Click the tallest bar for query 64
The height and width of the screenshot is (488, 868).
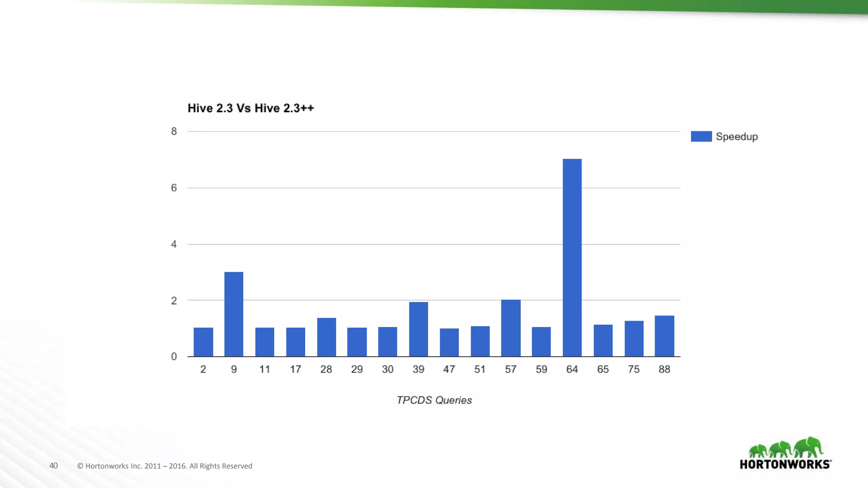click(x=572, y=258)
